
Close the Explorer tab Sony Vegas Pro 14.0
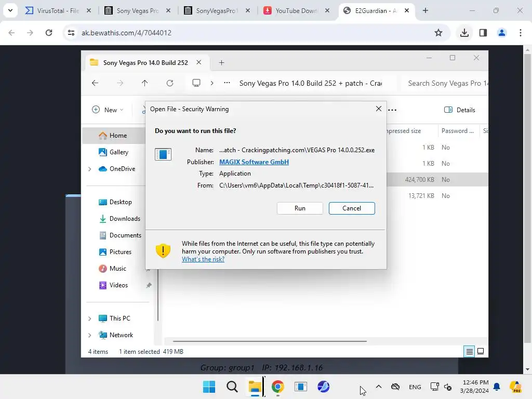[x=199, y=62]
